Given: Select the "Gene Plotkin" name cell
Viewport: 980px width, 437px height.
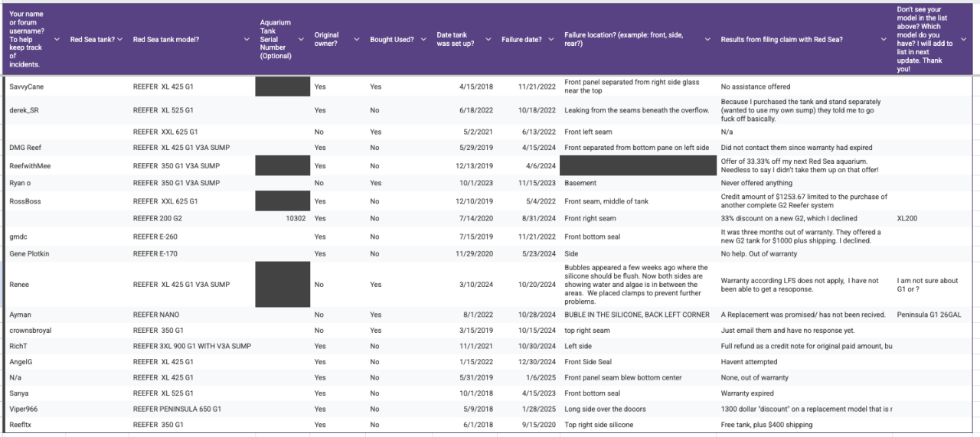Looking at the screenshot, I should tap(34, 253).
